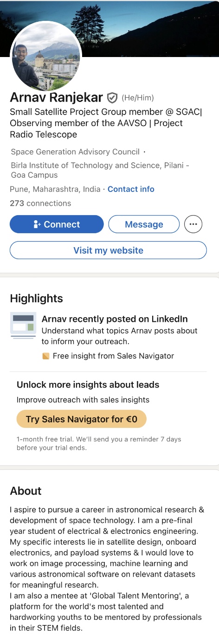The image size is (219, 644).
Task: Click the gold Sales Navigator badge icon
Action: click(x=45, y=356)
